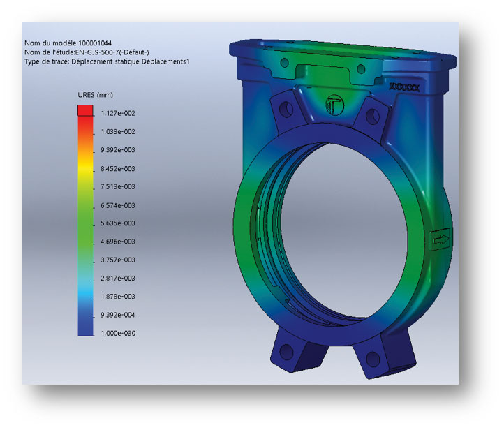Click the legend value 1.878e-003

pyautogui.click(x=118, y=296)
